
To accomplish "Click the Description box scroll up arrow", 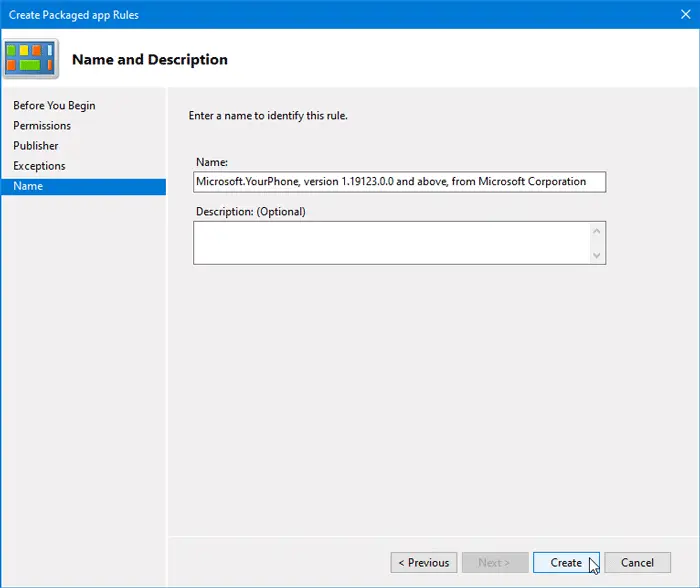I will pos(596,231).
